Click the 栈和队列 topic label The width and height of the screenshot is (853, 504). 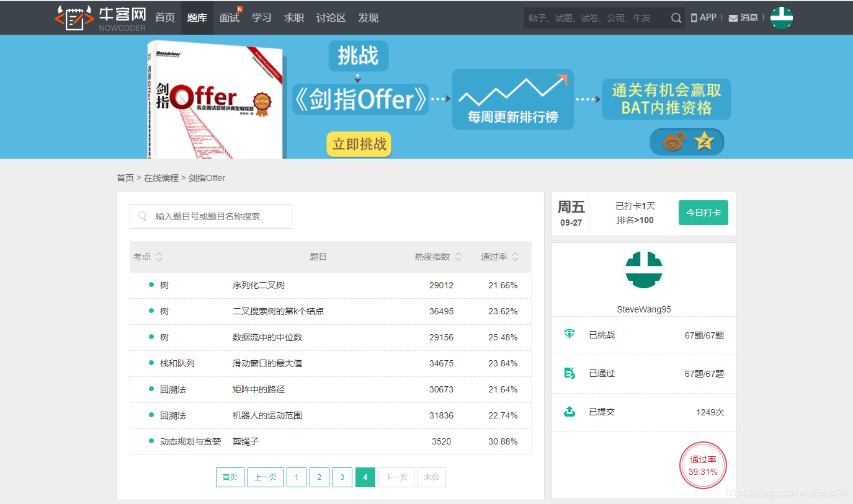[x=177, y=363]
